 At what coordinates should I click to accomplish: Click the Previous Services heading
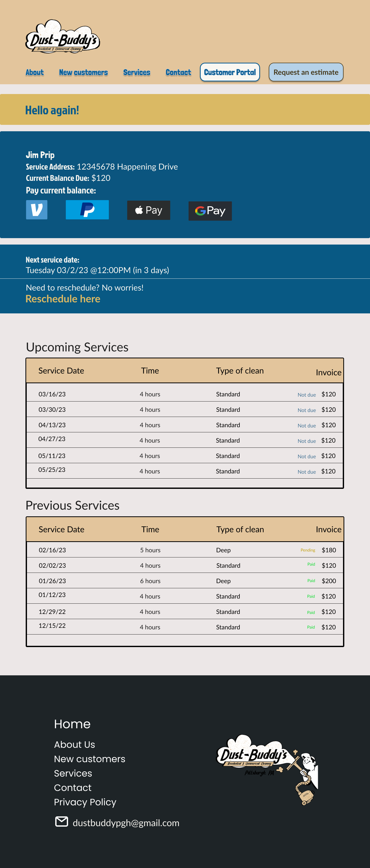72,506
